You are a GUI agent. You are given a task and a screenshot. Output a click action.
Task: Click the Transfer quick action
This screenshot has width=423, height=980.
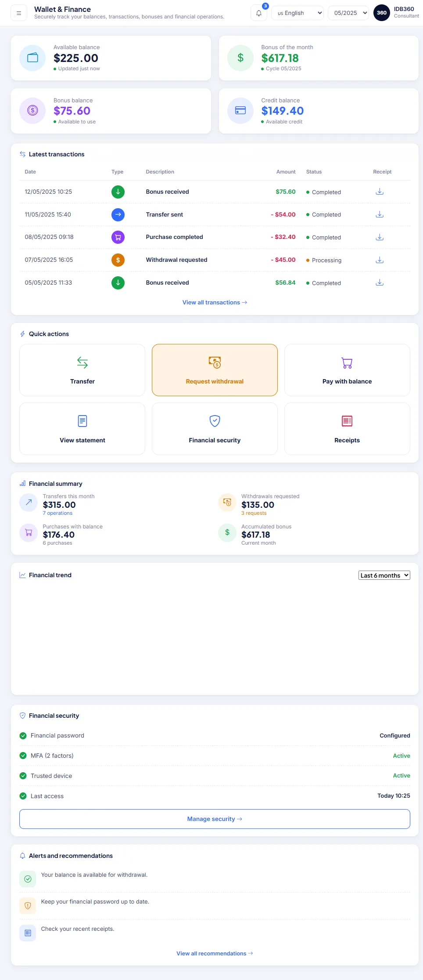pyautogui.click(x=82, y=370)
